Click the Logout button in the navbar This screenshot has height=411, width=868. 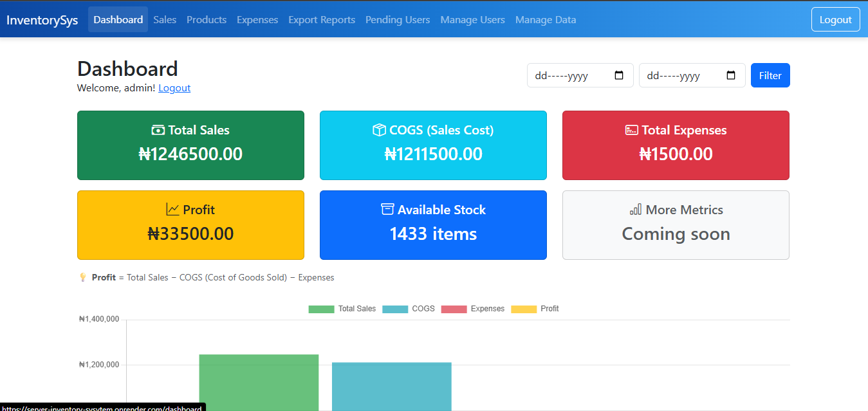(835, 19)
